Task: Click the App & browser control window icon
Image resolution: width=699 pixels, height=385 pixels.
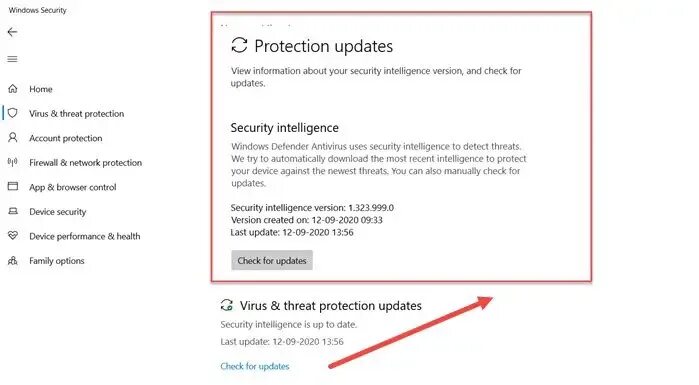Action: click(13, 186)
